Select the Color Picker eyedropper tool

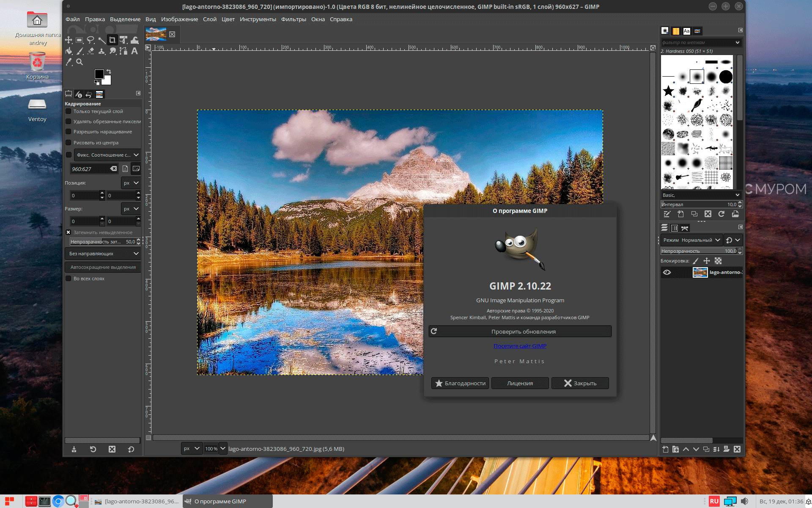69,62
